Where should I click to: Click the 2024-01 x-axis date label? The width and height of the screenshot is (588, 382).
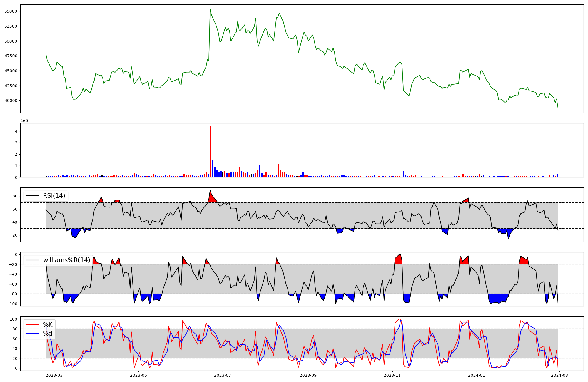pyautogui.click(x=476, y=375)
